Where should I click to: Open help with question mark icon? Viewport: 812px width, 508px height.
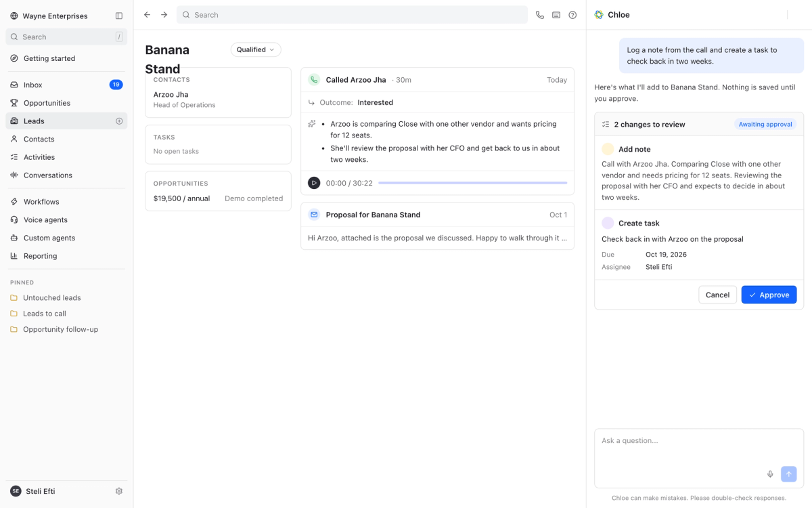572,15
